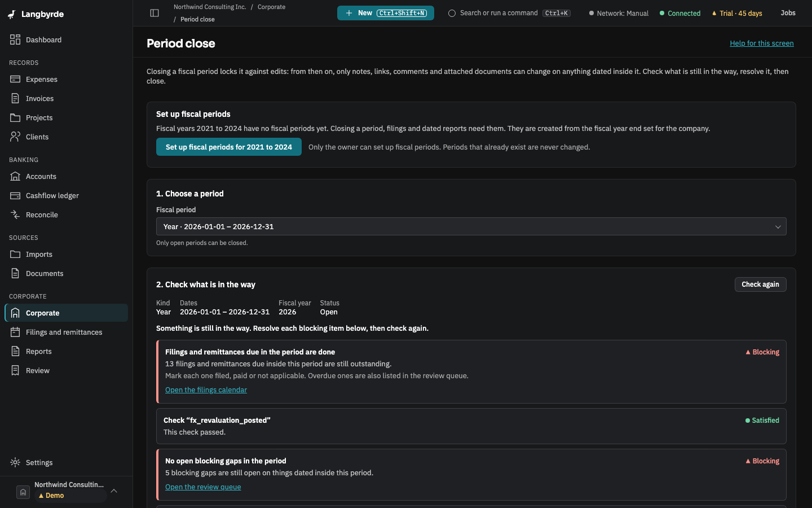Screen dimensions: 812x508
Task: Click the Satisfied status label
Action: [x=762, y=421]
